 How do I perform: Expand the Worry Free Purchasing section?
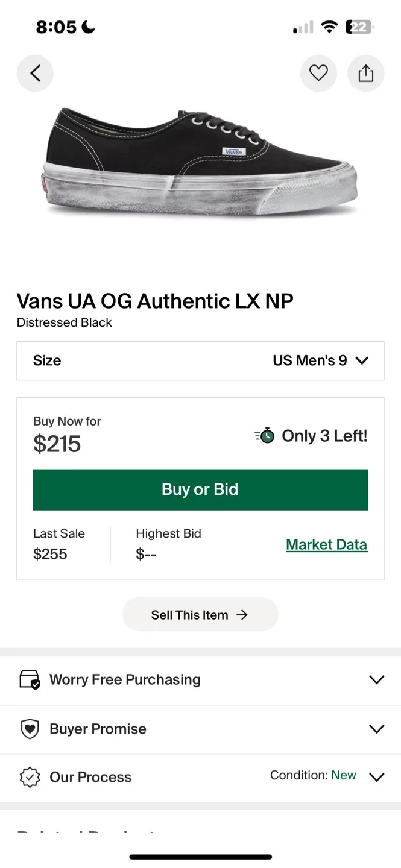[x=376, y=679]
